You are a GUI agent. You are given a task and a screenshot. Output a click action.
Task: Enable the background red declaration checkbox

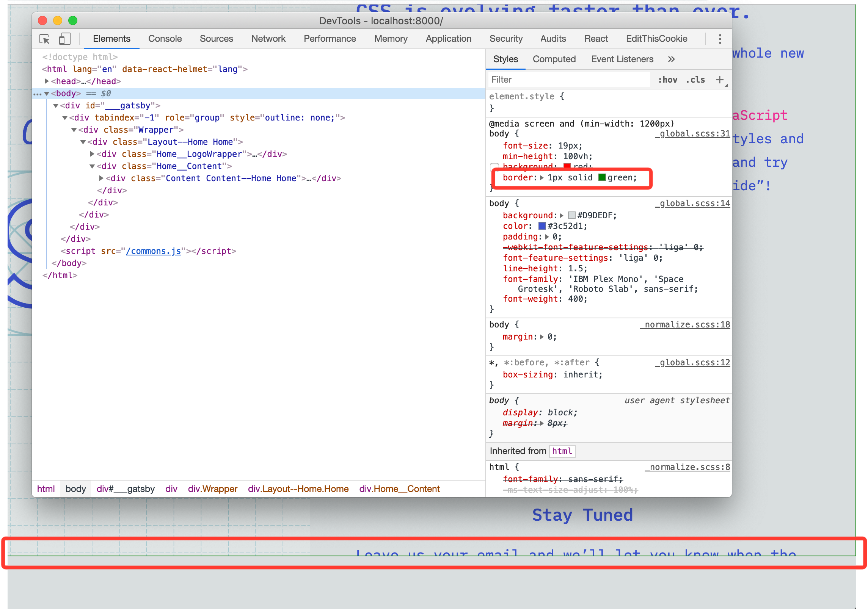tap(494, 167)
